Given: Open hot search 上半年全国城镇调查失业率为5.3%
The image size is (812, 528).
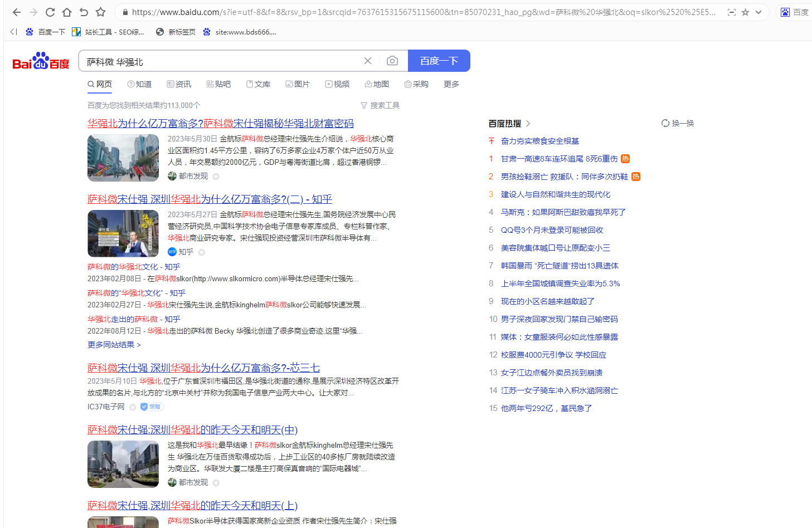Looking at the screenshot, I should tap(560, 283).
